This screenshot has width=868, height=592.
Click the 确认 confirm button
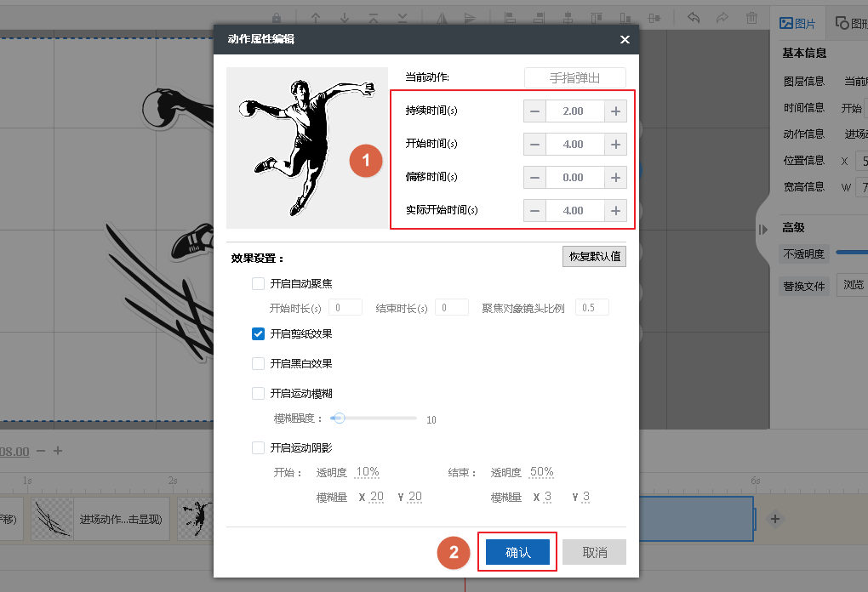click(x=517, y=551)
